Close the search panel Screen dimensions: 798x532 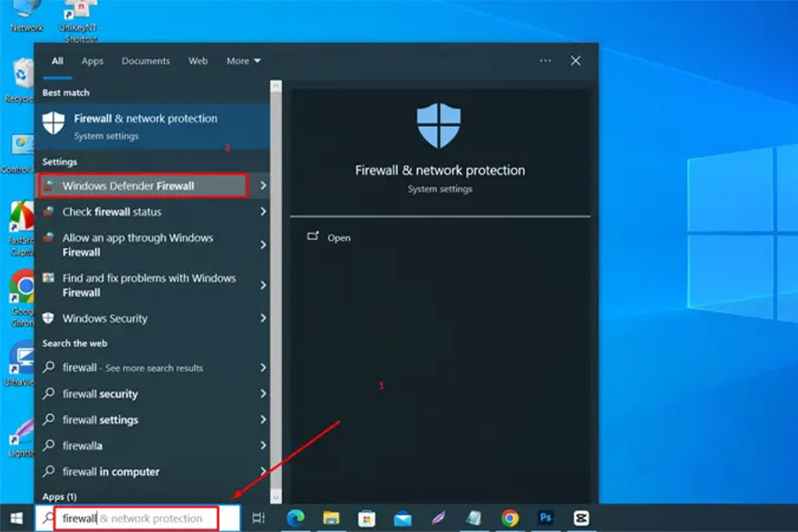pos(575,60)
